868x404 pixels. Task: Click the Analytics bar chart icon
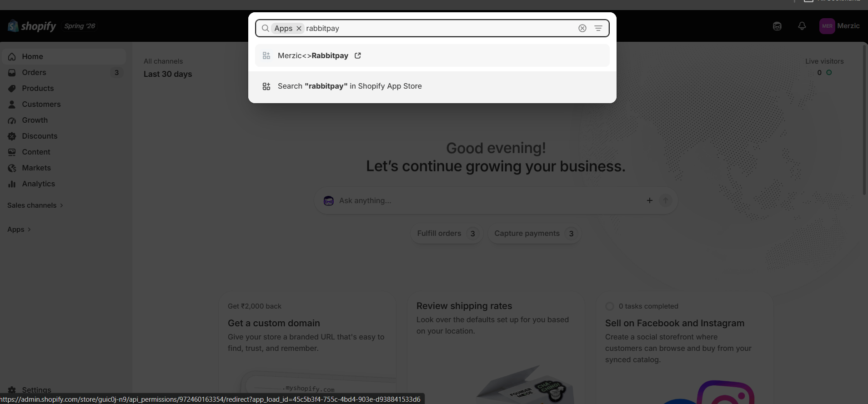12,184
